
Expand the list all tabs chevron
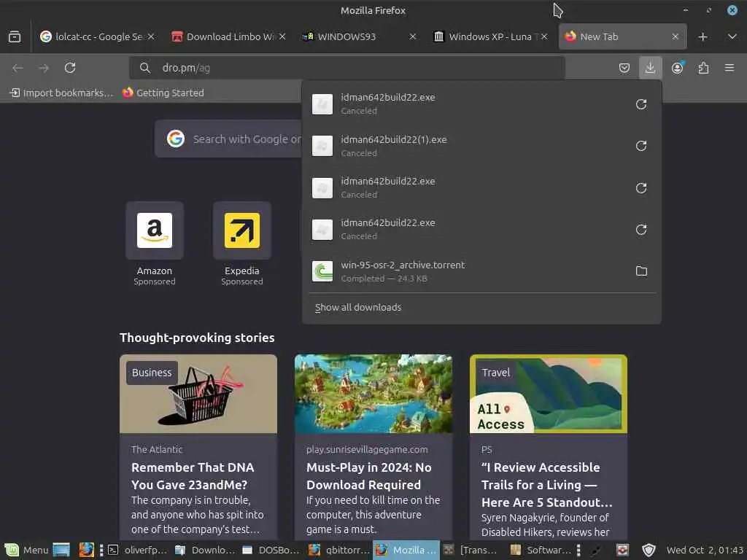pyautogui.click(x=732, y=36)
